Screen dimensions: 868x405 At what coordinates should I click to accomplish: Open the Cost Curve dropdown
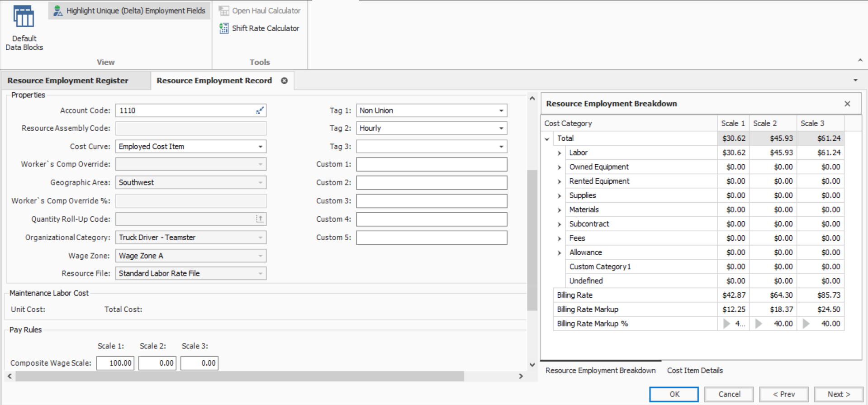260,147
